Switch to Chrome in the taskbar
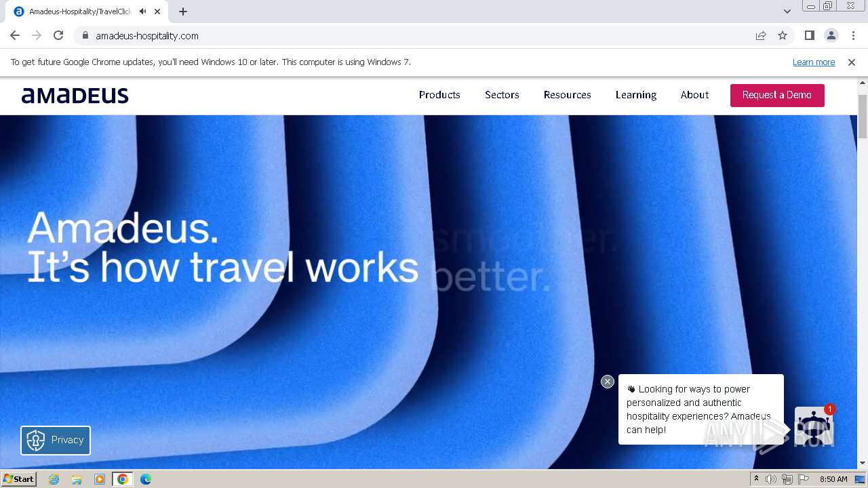The image size is (868, 488). 123,479
